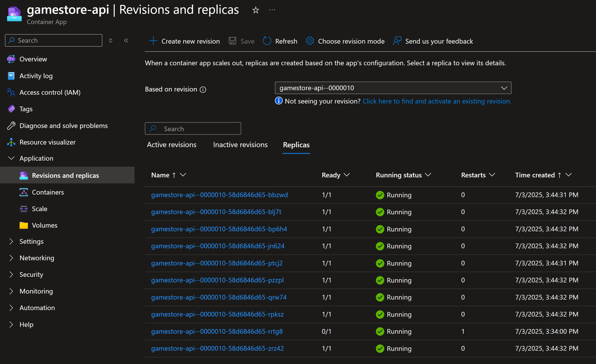596x364 pixels.
Task: Collapse the sidebar with double-chevron icon
Action: [126, 40]
